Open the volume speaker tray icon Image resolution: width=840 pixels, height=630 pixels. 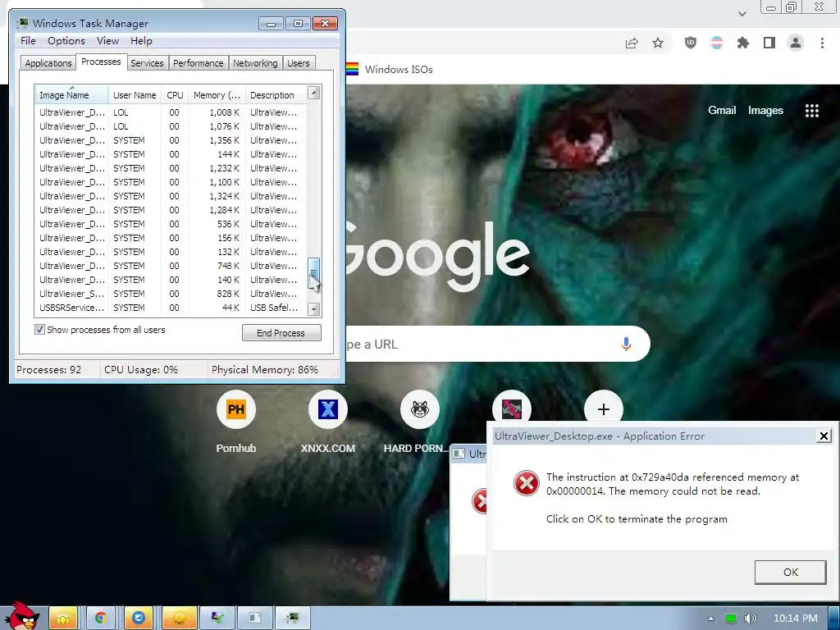750,619
